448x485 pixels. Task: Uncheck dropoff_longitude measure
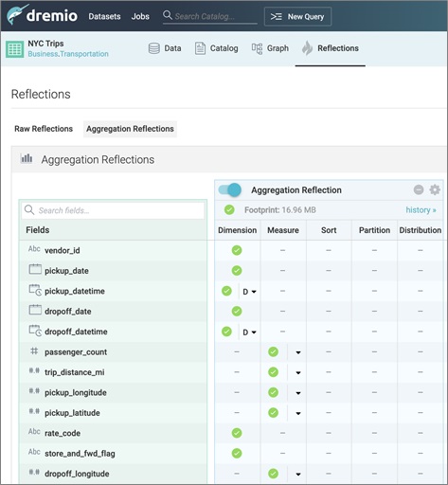(273, 474)
